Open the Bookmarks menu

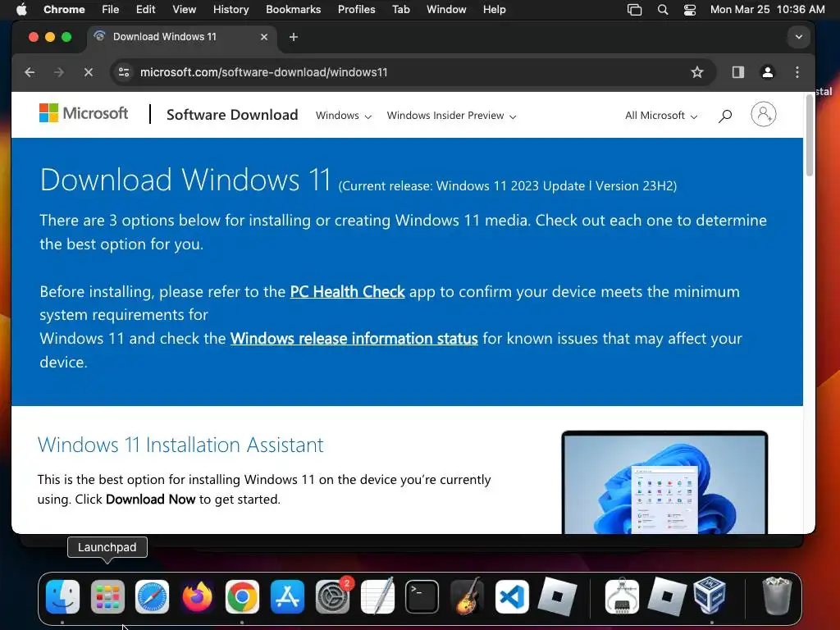pos(293,10)
